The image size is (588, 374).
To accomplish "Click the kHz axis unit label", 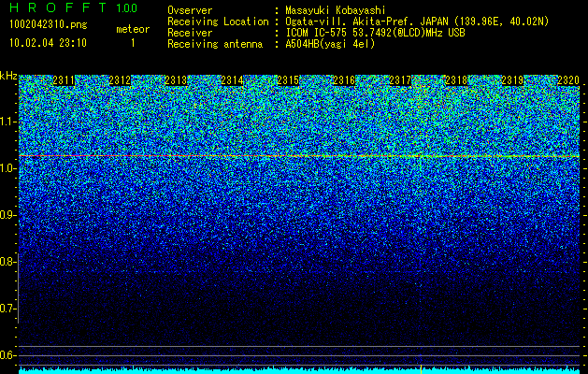I will click(x=8, y=76).
